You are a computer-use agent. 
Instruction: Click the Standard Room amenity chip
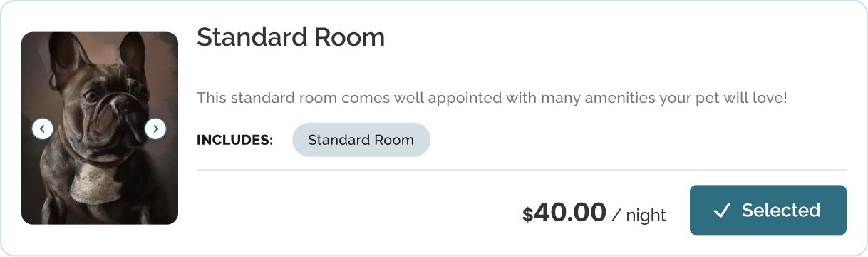(361, 140)
